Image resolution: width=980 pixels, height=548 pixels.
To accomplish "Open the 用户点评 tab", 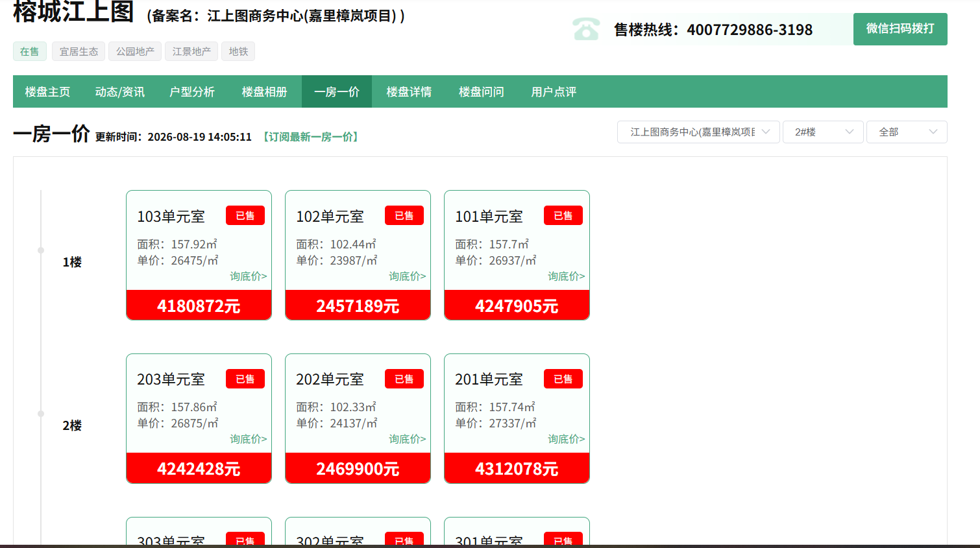I will (x=554, y=92).
